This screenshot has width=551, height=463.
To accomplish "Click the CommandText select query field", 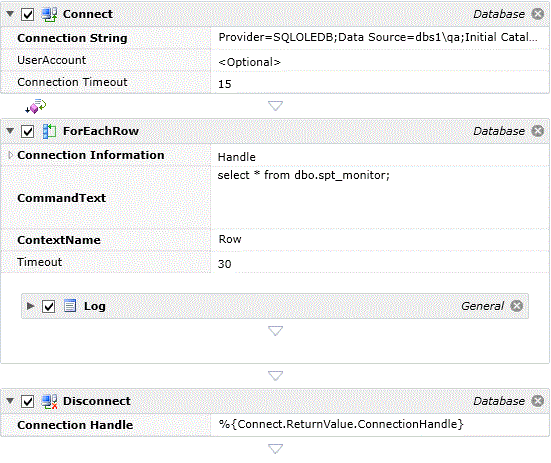I will 380,197.
